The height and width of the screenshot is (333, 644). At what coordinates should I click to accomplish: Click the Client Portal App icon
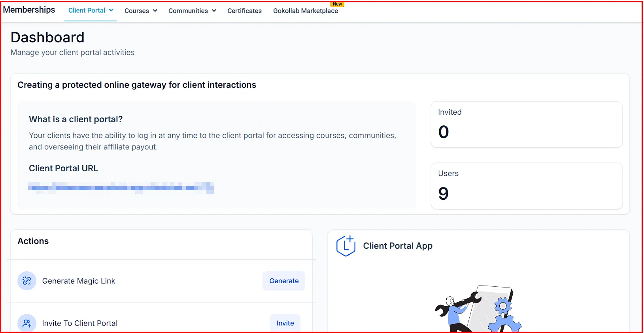[x=346, y=246]
